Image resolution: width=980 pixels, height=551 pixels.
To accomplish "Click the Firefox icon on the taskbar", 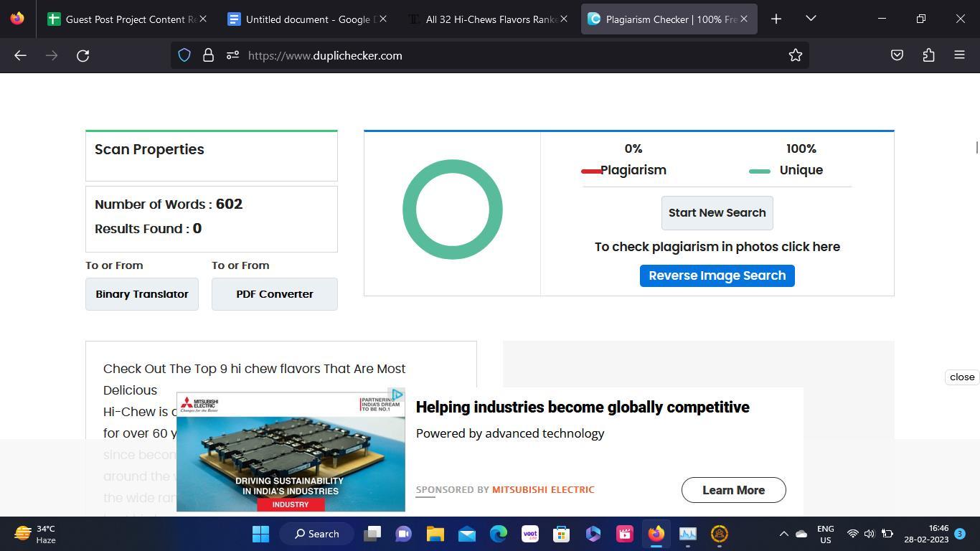I will tap(656, 534).
